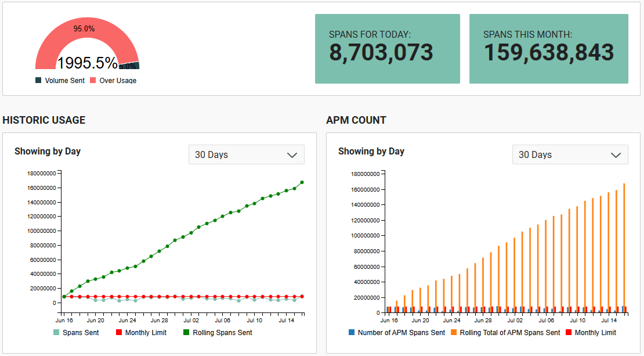Select the APM Count section header
Viewport: 644px width, 356px height.
[x=355, y=120]
